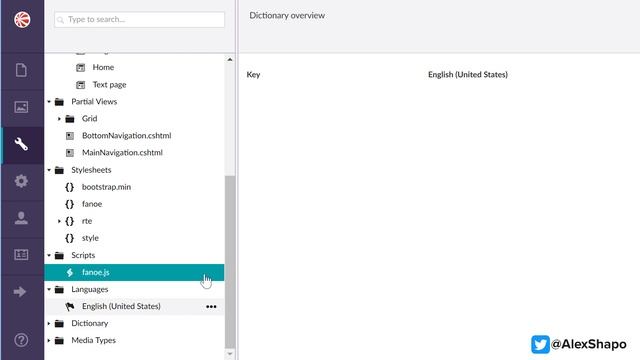Click the Key column header
640x360 pixels.
pos(253,75)
